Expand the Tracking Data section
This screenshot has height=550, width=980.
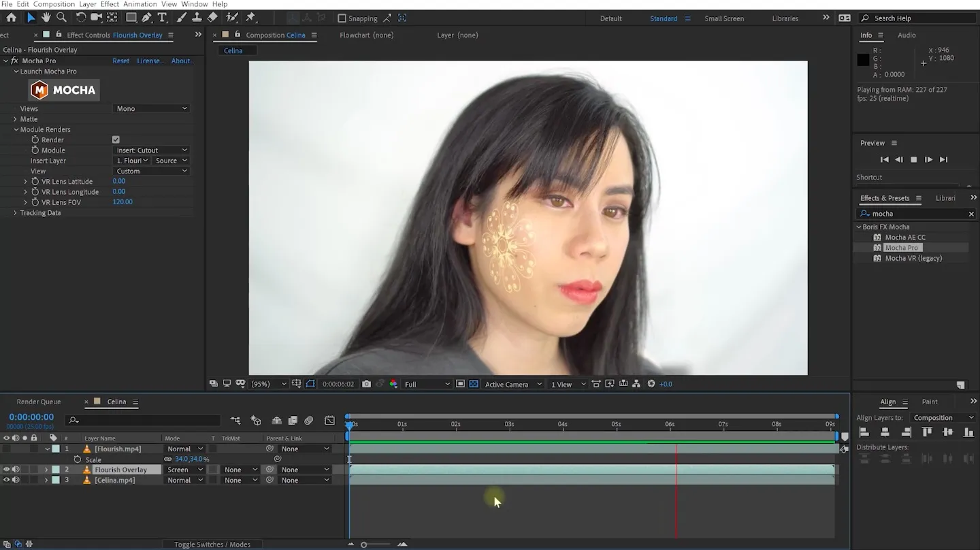coord(15,213)
